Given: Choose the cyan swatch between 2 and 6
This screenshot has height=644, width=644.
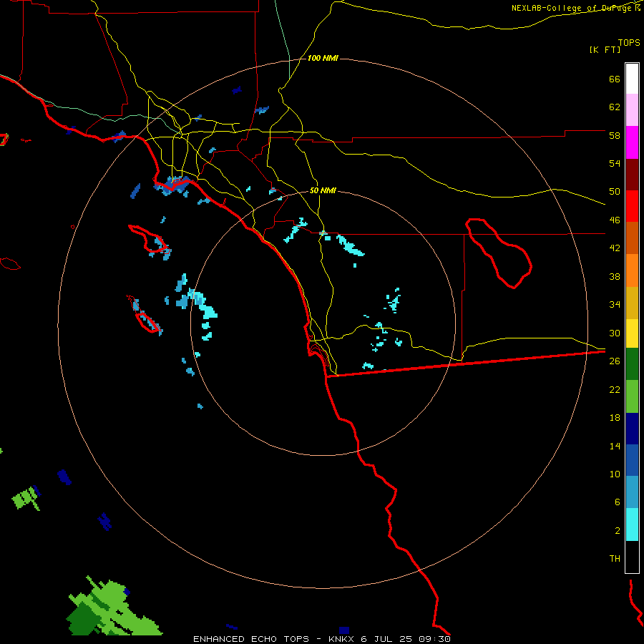Looking at the screenshot, I should [x=632, y=525].
